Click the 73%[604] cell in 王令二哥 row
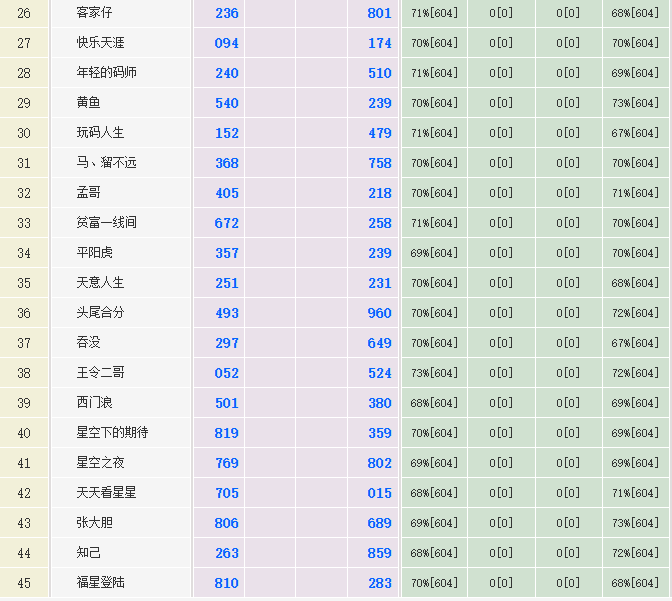Screen dimensions: 672x601 coord(434,373)
